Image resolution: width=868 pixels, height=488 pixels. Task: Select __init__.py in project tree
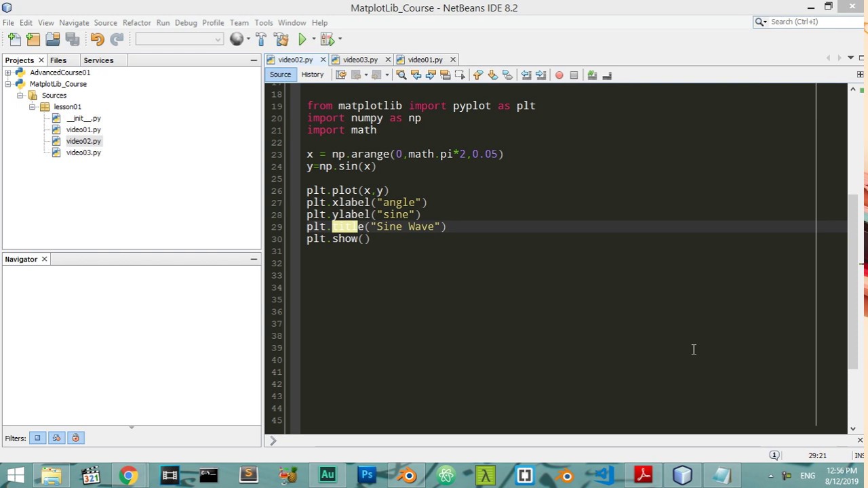[83, 118]
